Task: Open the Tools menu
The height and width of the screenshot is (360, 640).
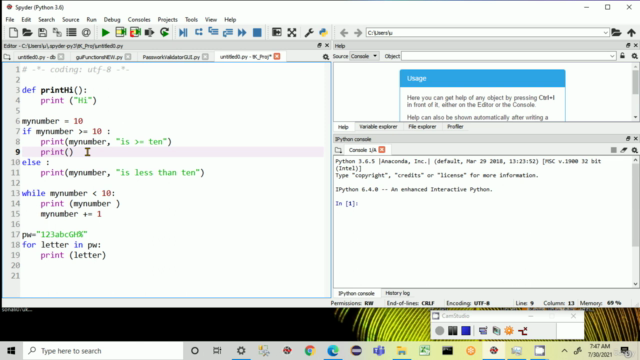Action: [191, 20]
